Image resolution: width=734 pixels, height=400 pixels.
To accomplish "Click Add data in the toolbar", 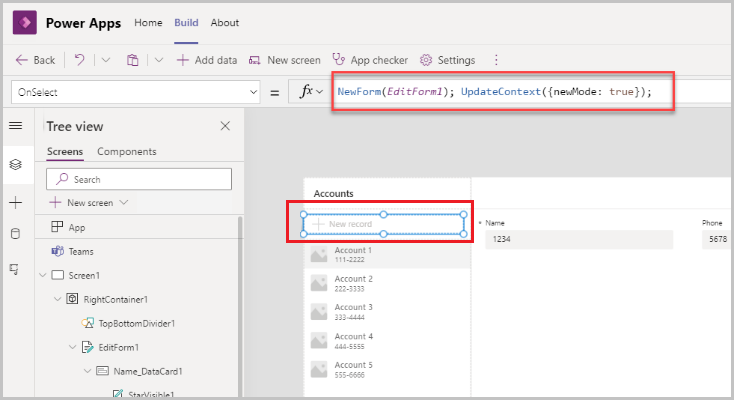I will [x=206, y=60].
